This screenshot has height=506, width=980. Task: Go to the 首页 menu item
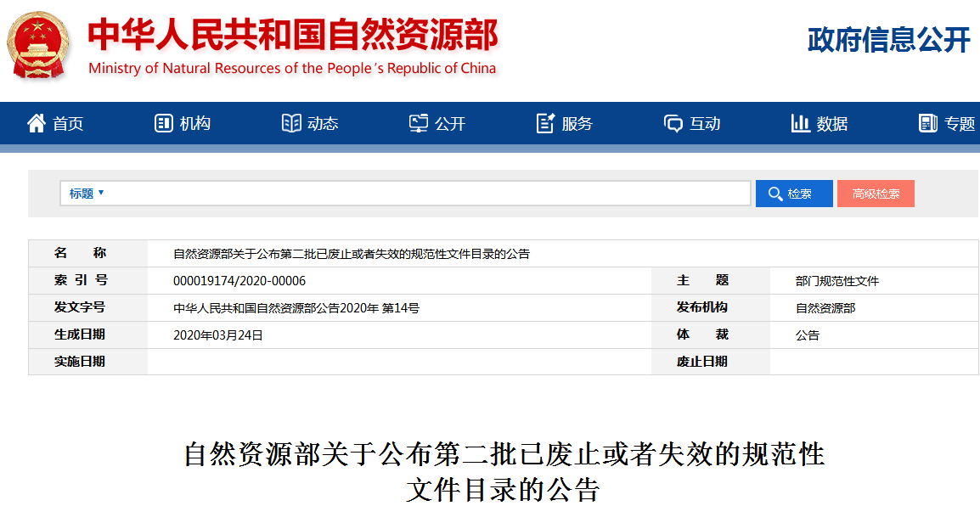click(68, 124)
